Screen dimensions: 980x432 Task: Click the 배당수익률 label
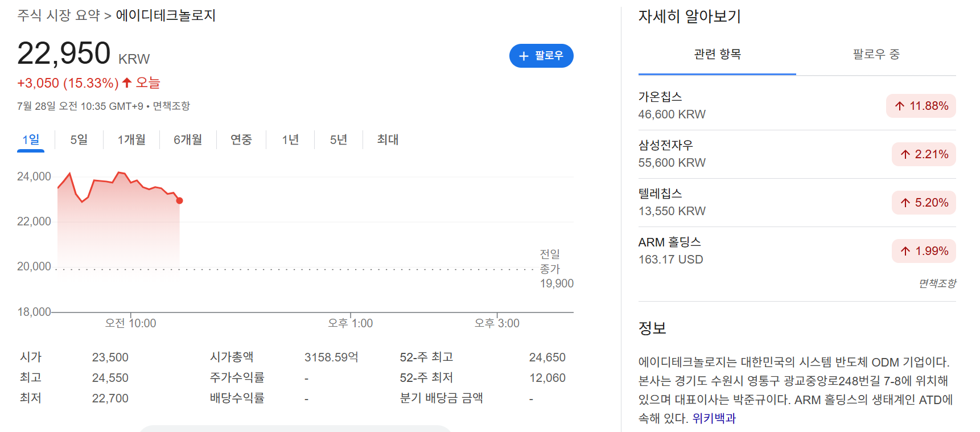click(237, 398)
